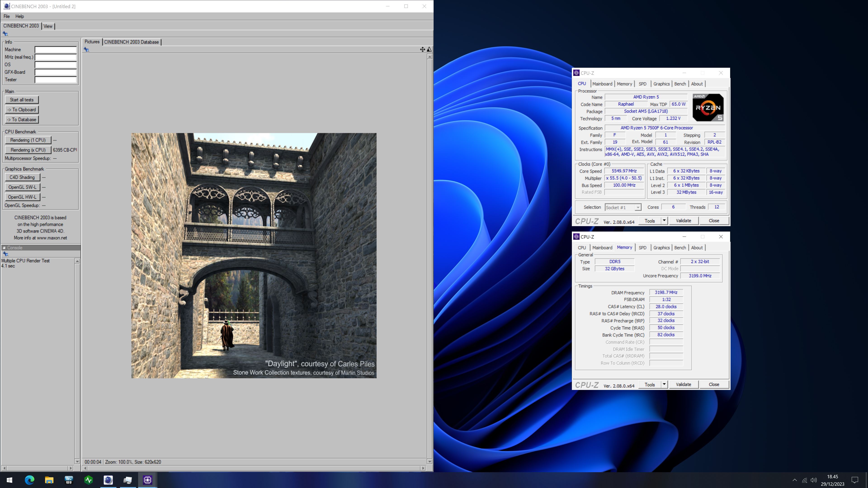Screen dimensions: 868x488
Task: Run Rendering (1 CPU) test
Action: (28, 140)
